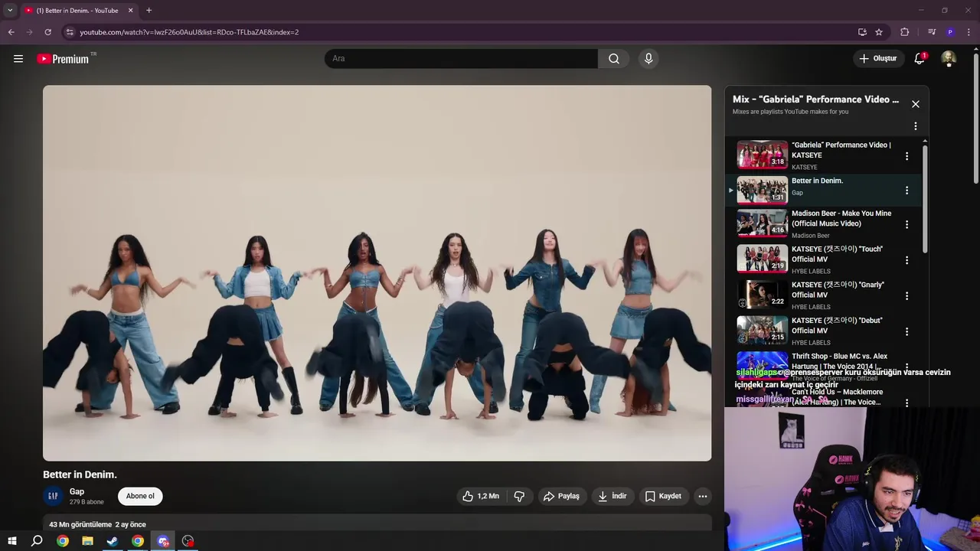This screenshot has width=980, height=551.
Task: Open the Mix playlist options menu
Action: [916, 126]
